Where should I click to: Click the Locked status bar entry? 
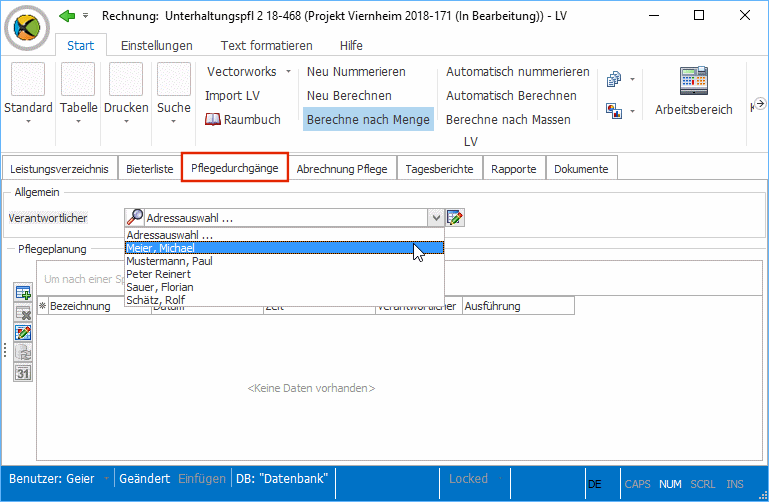click(468, 478)
